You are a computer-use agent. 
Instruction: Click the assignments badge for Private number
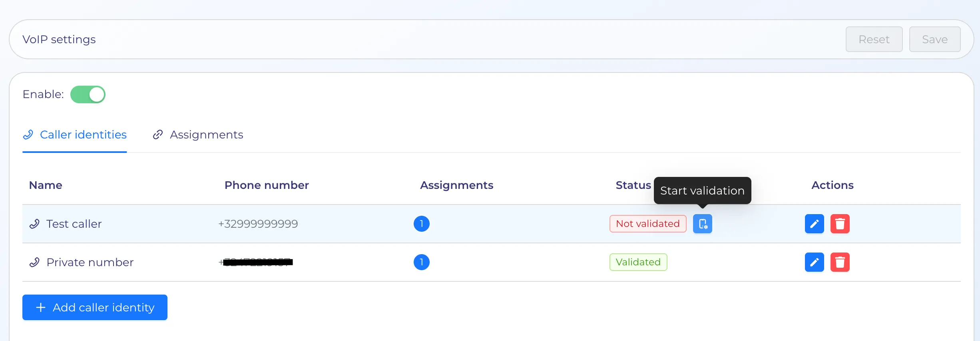(421, 262)
